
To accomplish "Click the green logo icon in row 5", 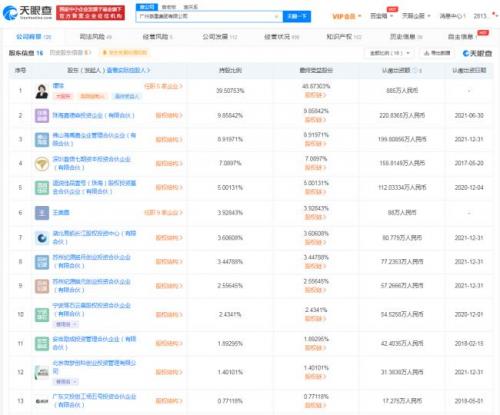I will click(42, 188).
